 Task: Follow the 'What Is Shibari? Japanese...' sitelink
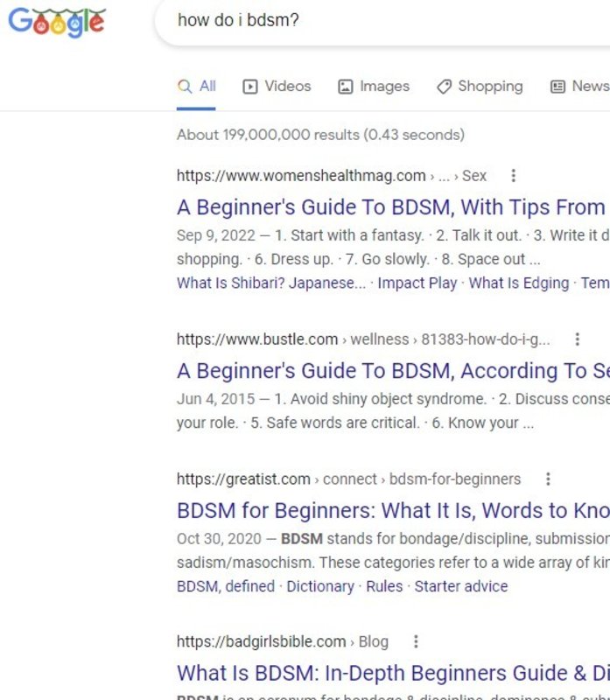(271, 283)
